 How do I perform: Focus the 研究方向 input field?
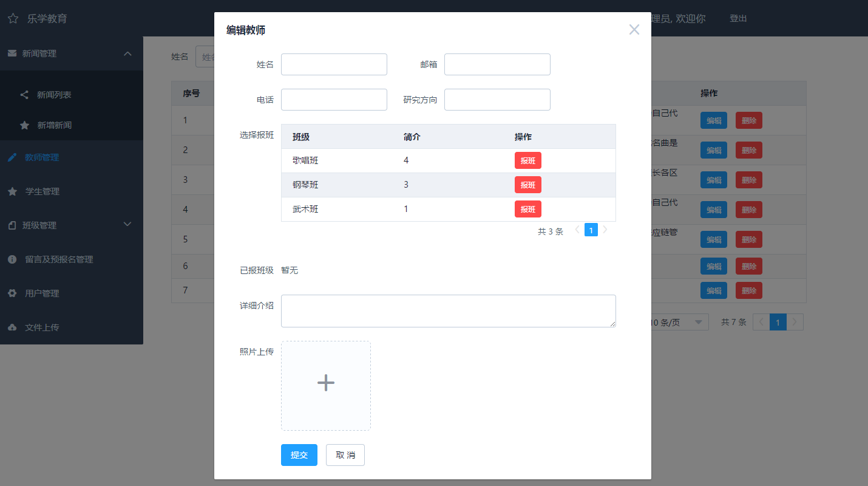click(497, 100)
